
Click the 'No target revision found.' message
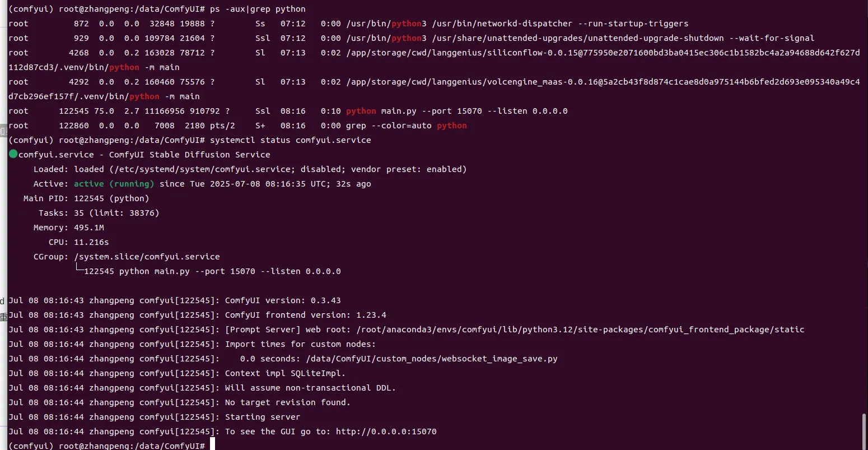(x=288, y=402)
